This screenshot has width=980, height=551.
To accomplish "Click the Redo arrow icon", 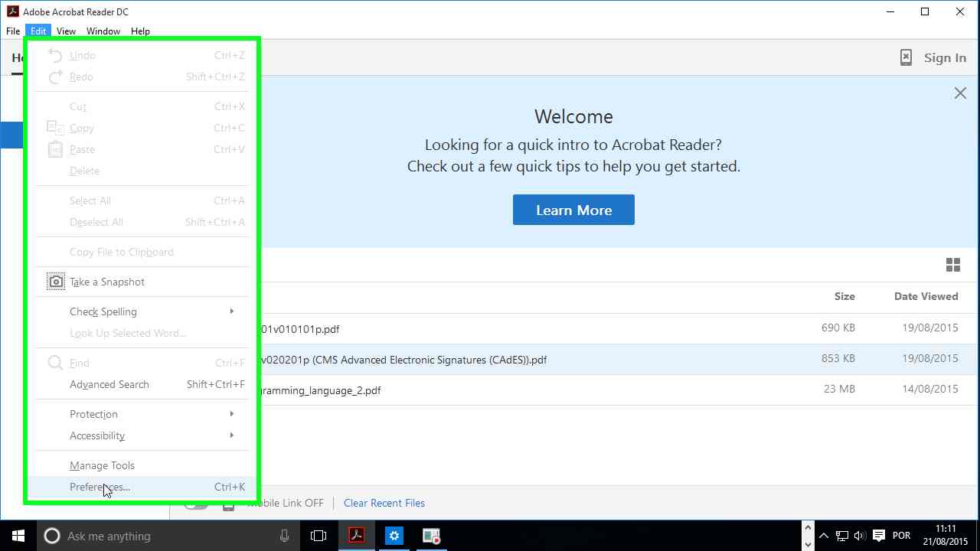I will (x=55, y=77).
